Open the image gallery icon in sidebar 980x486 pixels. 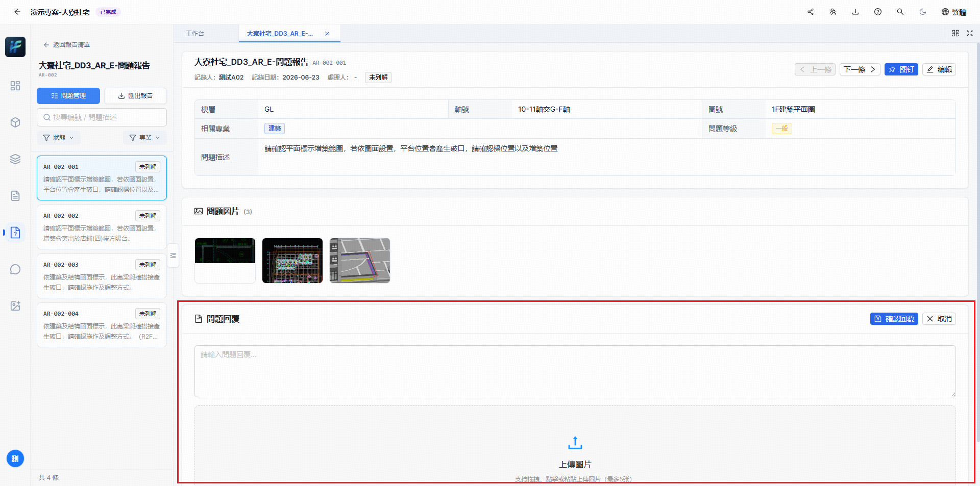(x=15, y=306)
